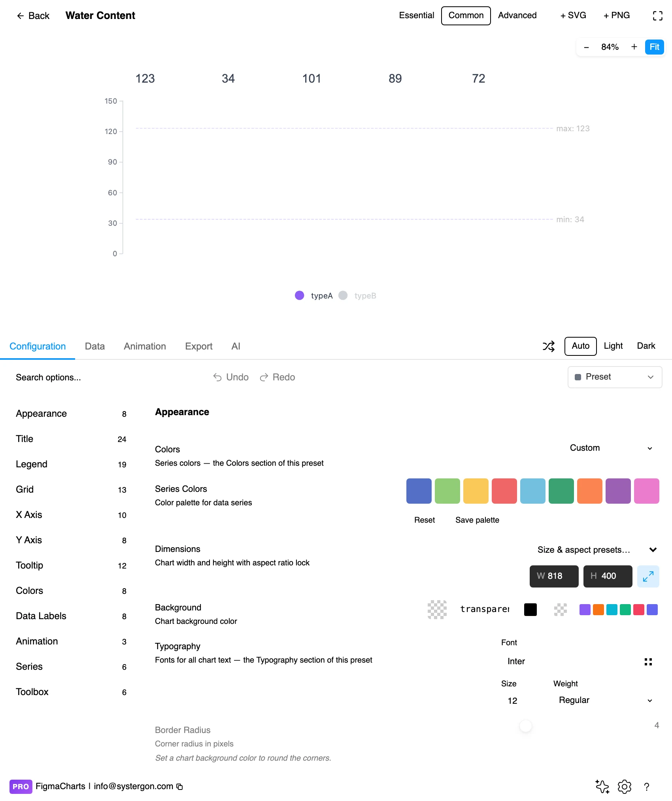Click the height H 400 field
672x801 pixels.
click(608, 576)
